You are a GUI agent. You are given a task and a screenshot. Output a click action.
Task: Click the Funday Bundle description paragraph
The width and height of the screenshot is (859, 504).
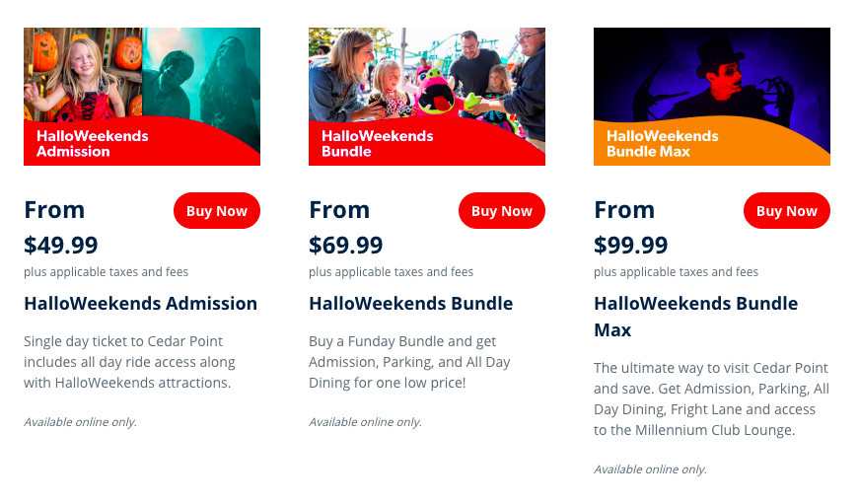pyautogui.click(x=409, y=362)
